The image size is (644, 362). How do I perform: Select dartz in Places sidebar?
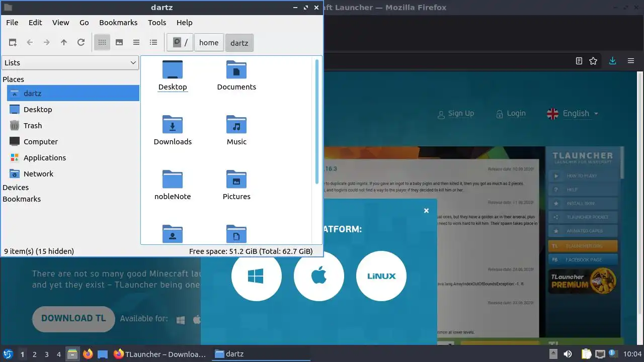pos(73,94)
